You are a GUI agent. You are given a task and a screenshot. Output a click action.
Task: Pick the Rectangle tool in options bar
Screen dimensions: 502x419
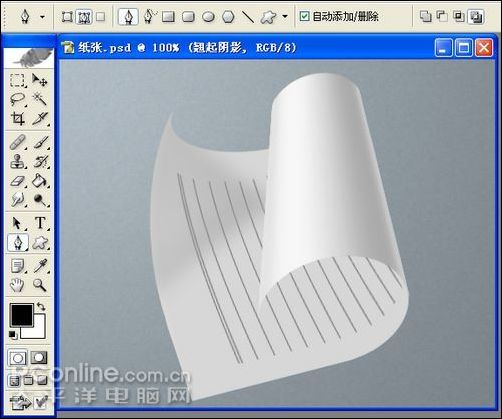click(x=168, y=17)
